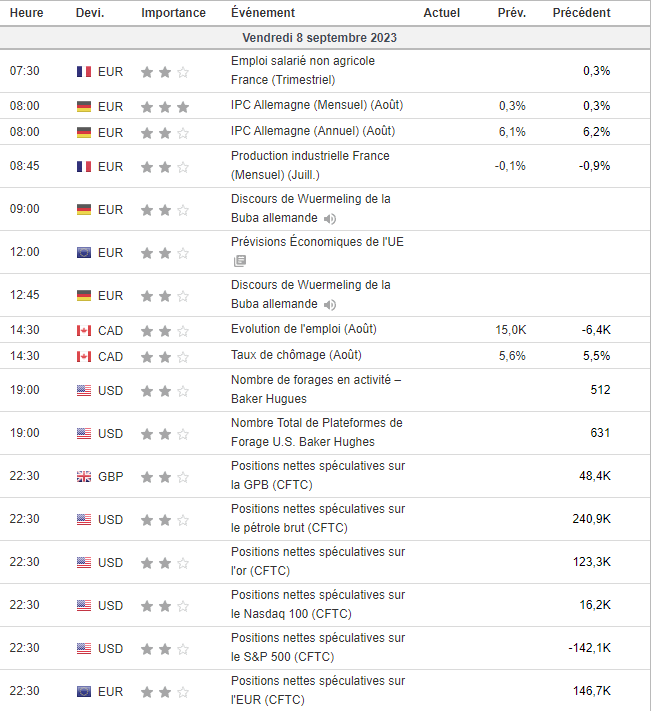This screenshot has width=653, height=711.
Task: Open Positions nettes spéculatives sur l'or
Action: pos(317,562)
